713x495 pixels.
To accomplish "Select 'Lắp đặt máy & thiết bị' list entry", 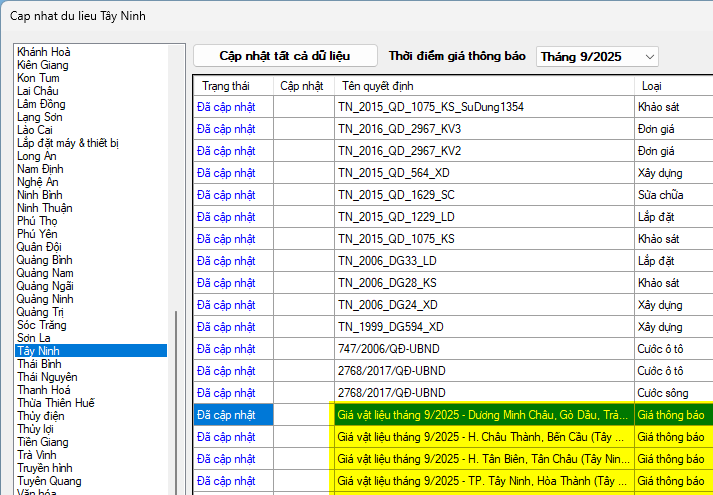I will tap(68, 143).
